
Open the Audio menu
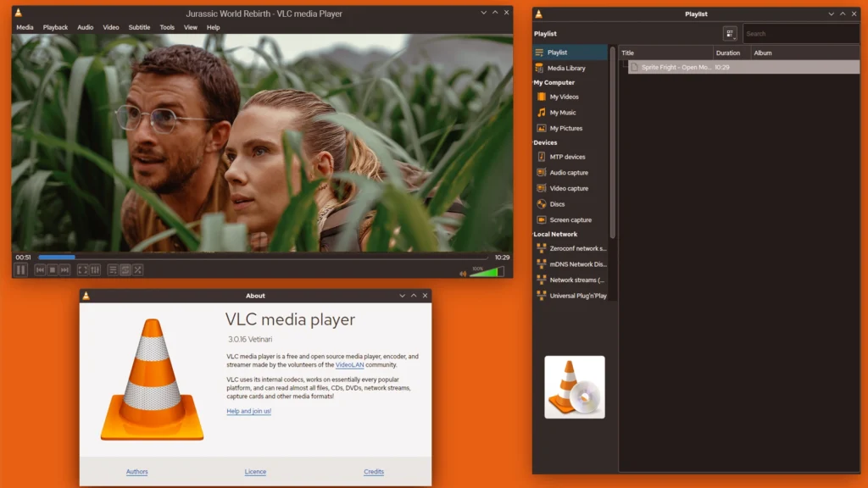[86, 27]
